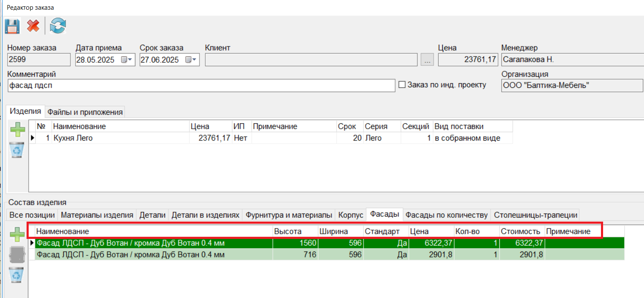Click the save order floppy disk icon
Viewport: 644px width, 298px height.
12,26
